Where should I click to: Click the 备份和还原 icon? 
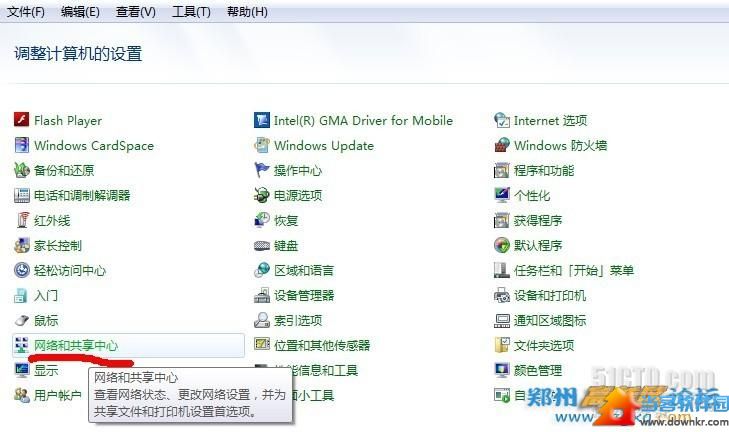(21, 170)
